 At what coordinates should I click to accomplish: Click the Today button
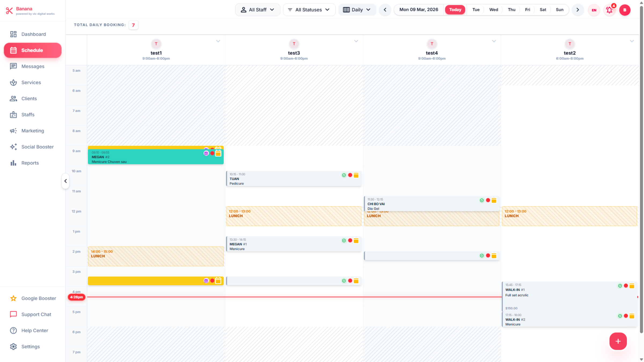[x=455, y=10]
